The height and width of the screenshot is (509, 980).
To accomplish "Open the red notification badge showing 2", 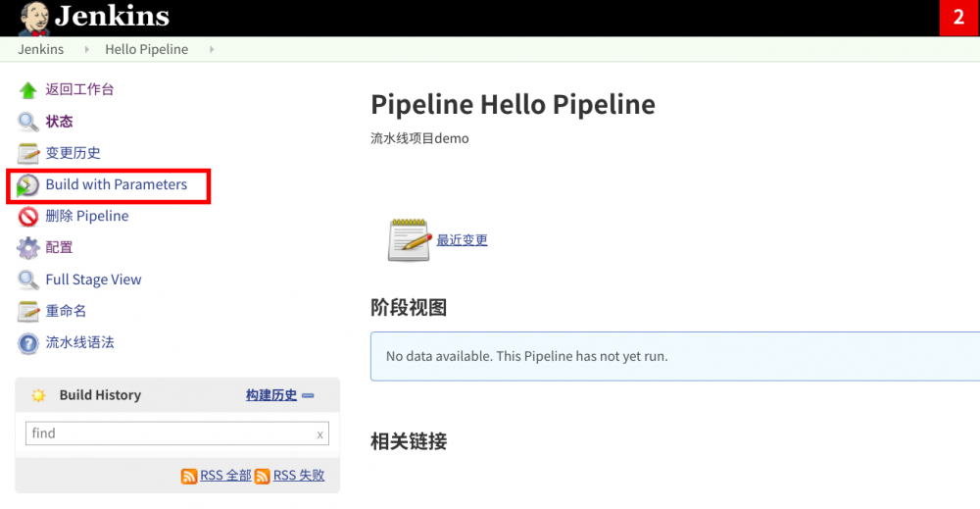I will pos(959,18).
